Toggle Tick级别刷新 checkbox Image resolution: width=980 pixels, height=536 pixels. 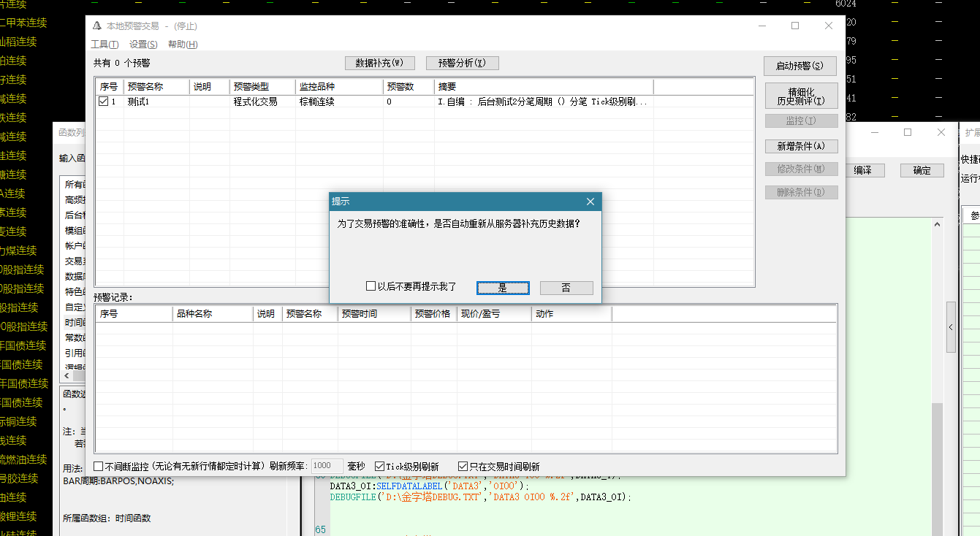pos(379,466)
